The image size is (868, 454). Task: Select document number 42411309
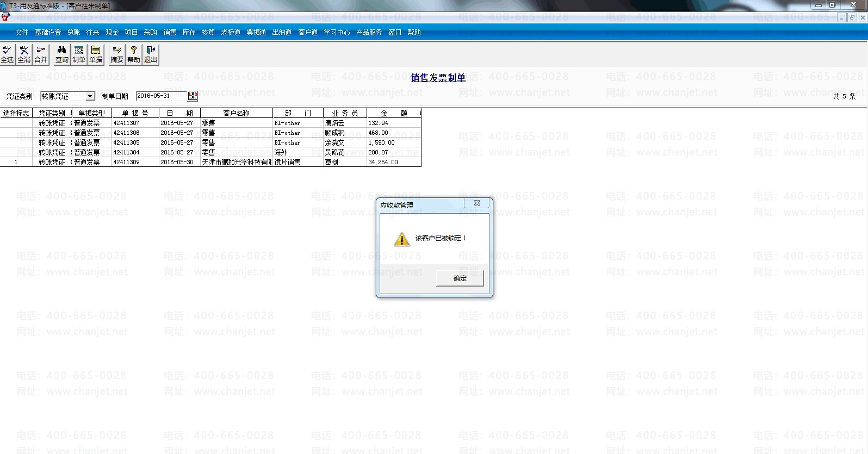[135, 162]
